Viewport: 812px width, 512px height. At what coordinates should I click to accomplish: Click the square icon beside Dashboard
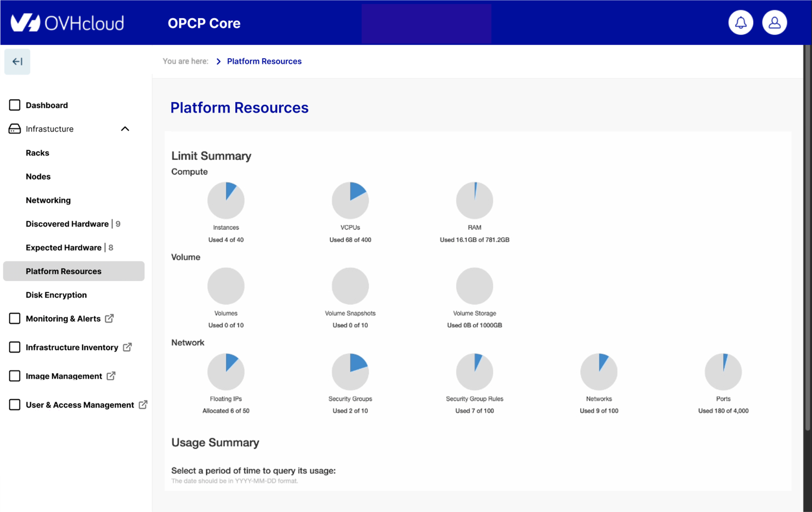tap(15, 105)
